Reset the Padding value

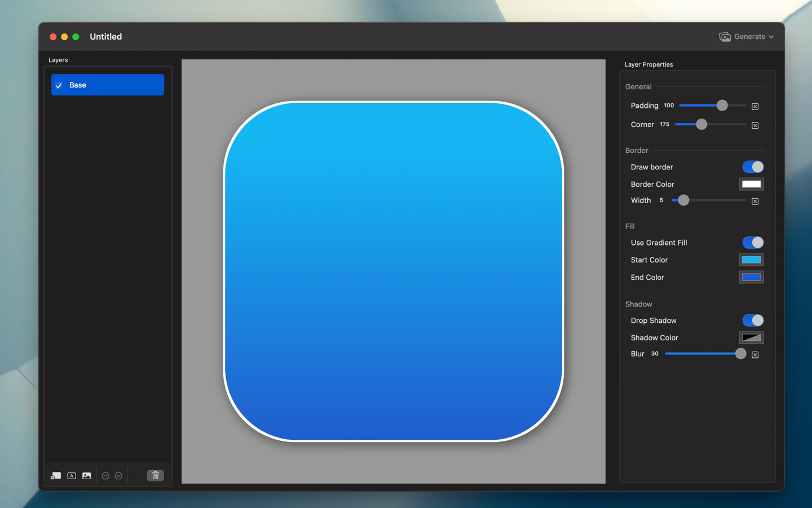(755, 106)
